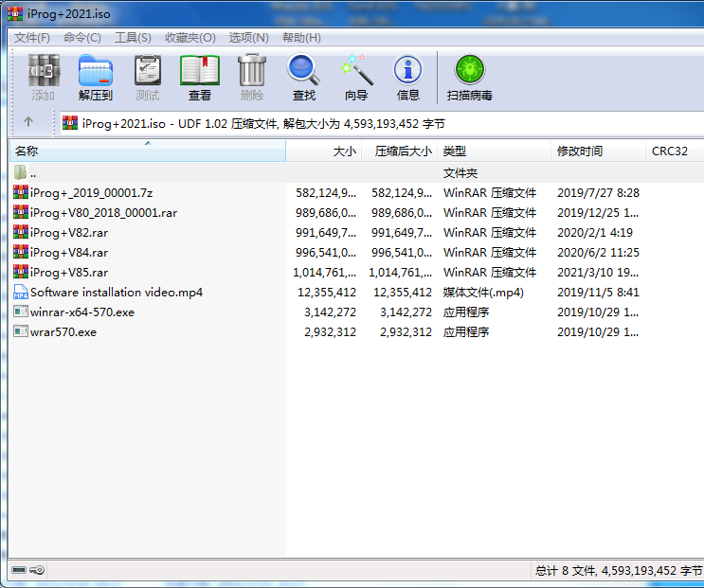The width and height of the screenshot is (704, 588).
Task: Click the WinRAR title bar icon
Action: (15, 14)
